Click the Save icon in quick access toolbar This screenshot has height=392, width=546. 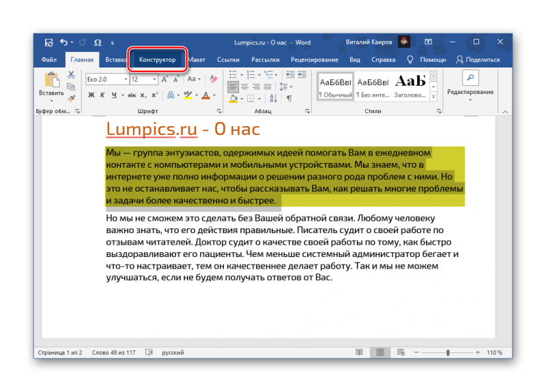pos(48,42)
